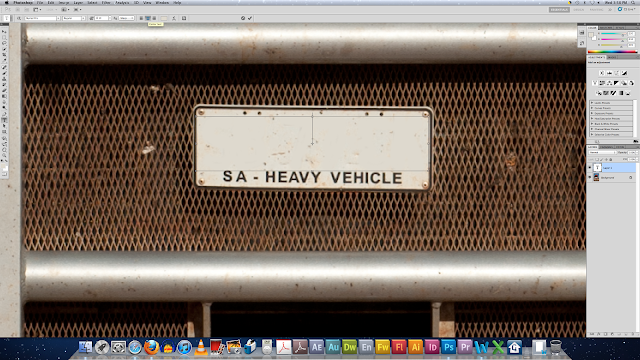Launch Illustrator from the Dock
640x360 pixels.
pyautogui.click(x=416, y=347)
